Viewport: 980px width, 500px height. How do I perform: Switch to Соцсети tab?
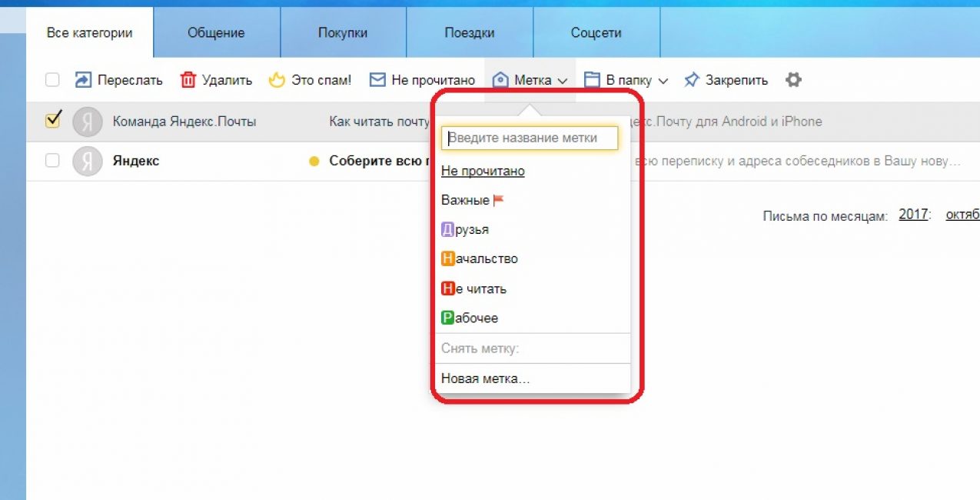pos(596,33)
